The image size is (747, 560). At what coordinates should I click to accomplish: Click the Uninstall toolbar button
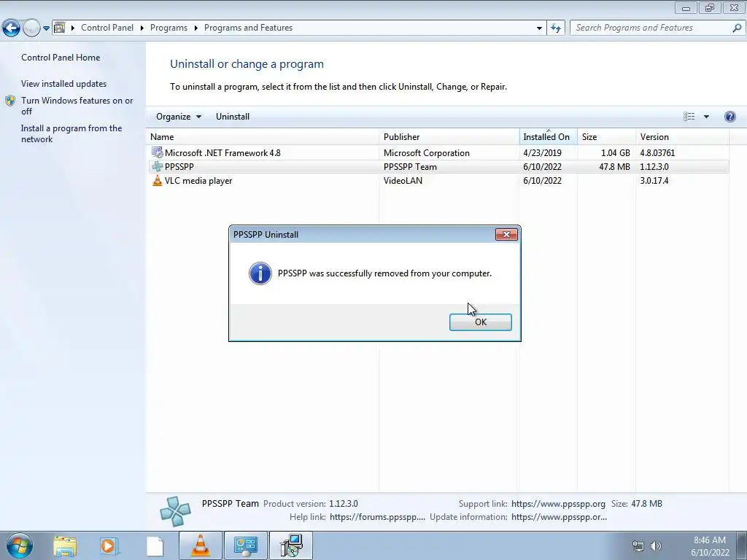point(233,117)
